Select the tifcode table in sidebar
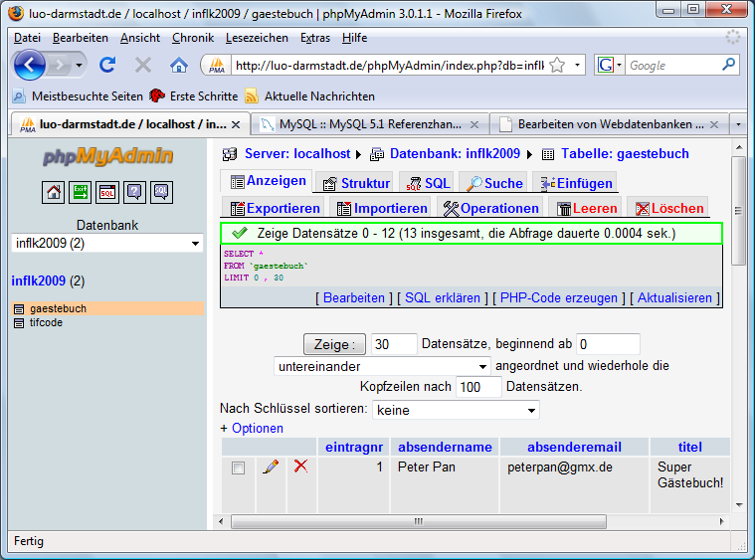This screenshot has height=560, width=755. tap(46, 322)
